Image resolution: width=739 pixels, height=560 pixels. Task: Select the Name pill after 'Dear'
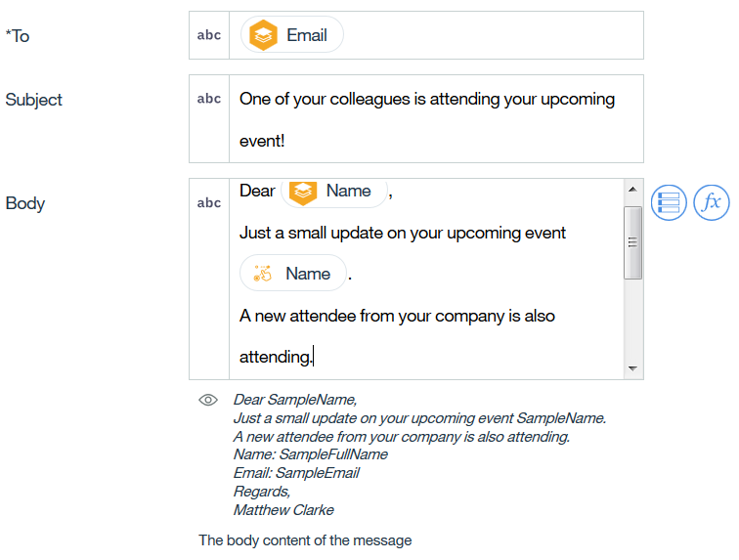tap(334, 192)
